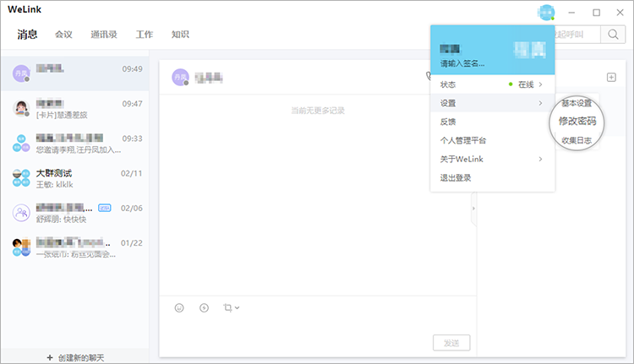Image resolution: width=634 pixels, height=364 pixels.
Task: Click the screenshot crop icon
Action: pyautogui.click(x=227, y=308)
